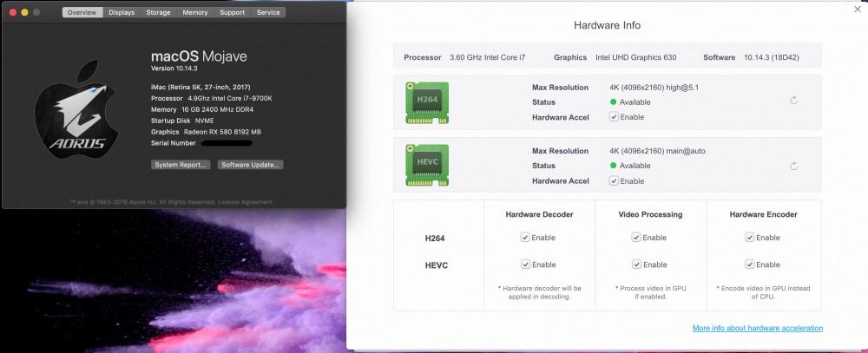Screen dimensions: 868x353
Task: Click the Radeon RX 580 8192 MB value
Action: point(222,132)
